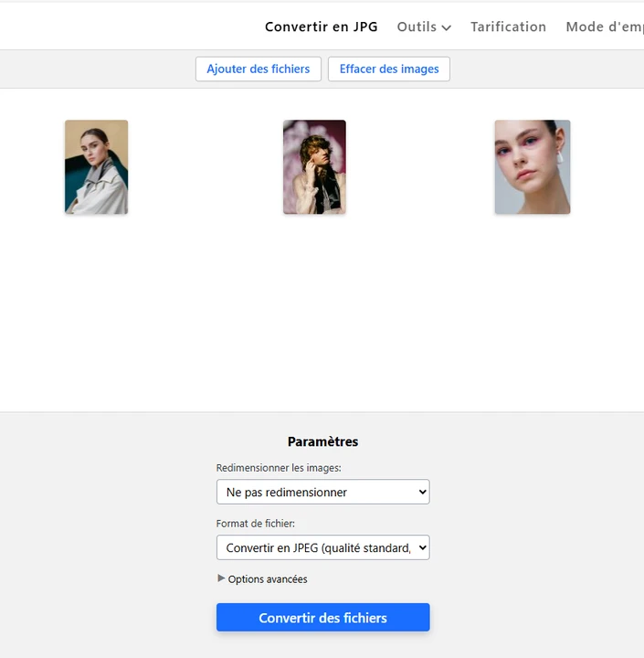Start conversion with Convertir des fichiers
The image size is (644, 658).
coord(322,618)
